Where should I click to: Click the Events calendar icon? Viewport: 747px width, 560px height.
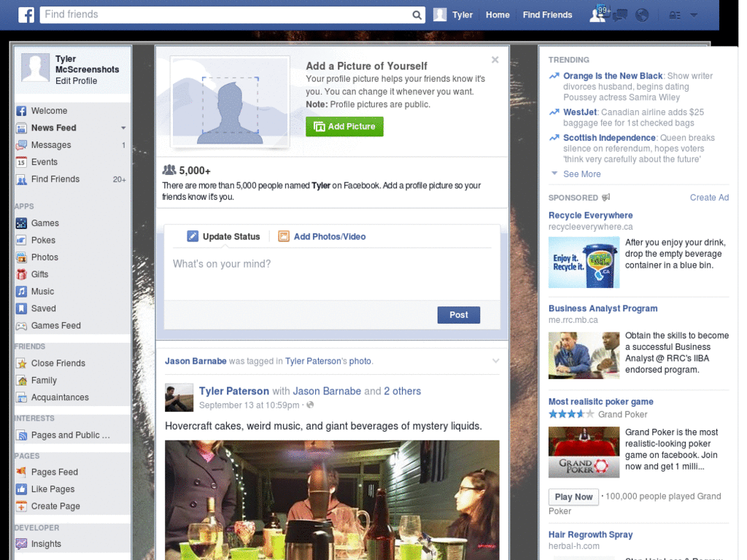coord(21,163)
